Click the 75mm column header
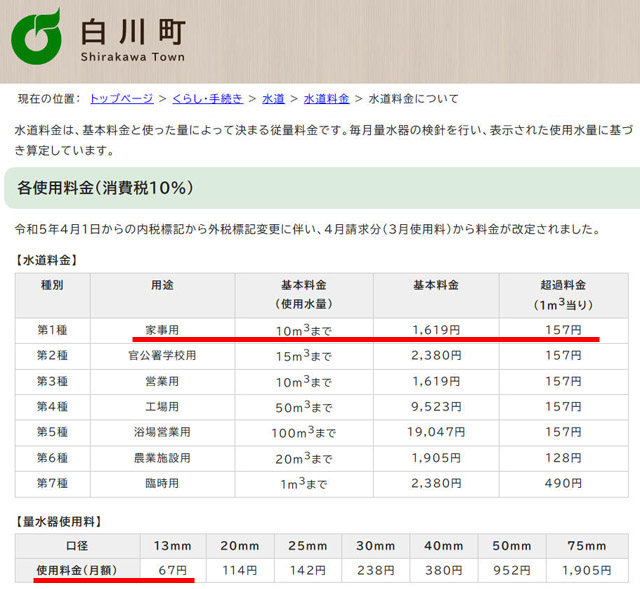The height and width of the screenshot is (589, 640). pyautogui.click(x=587, y=546)
